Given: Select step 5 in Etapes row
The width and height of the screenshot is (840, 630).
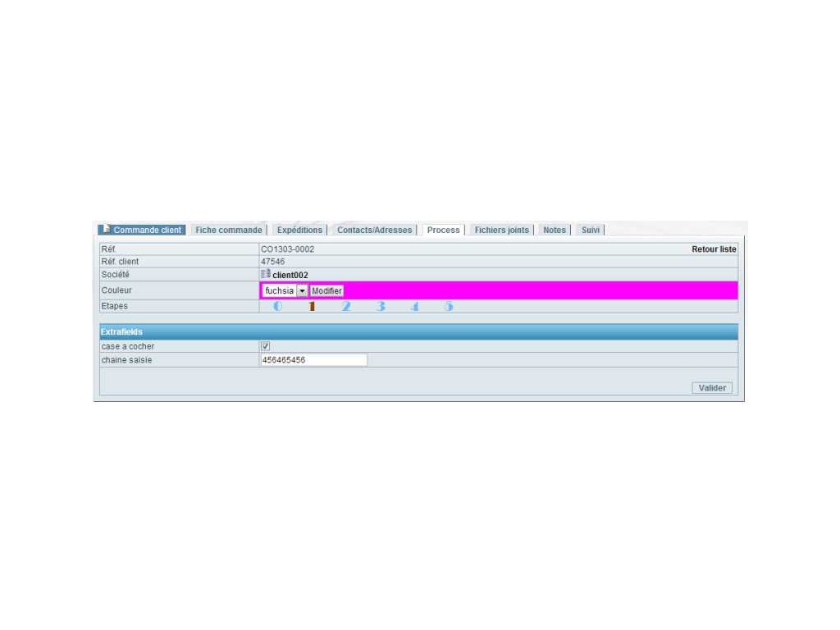Looking at the screenshot, I should coord(449,307).
